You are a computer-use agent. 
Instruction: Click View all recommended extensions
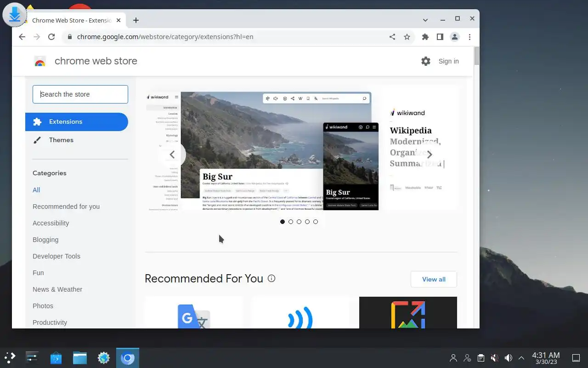[x=434, y=279]
